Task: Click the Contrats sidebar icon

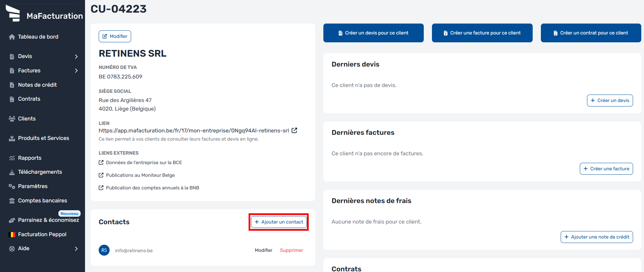Action: click(12, 99)
